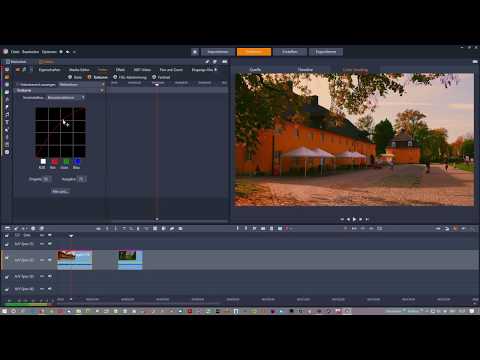Click the reset button below the Eingabe and Ausgabe fields
480x360 pixels.
pyautogui.click(x=60, y=191)
